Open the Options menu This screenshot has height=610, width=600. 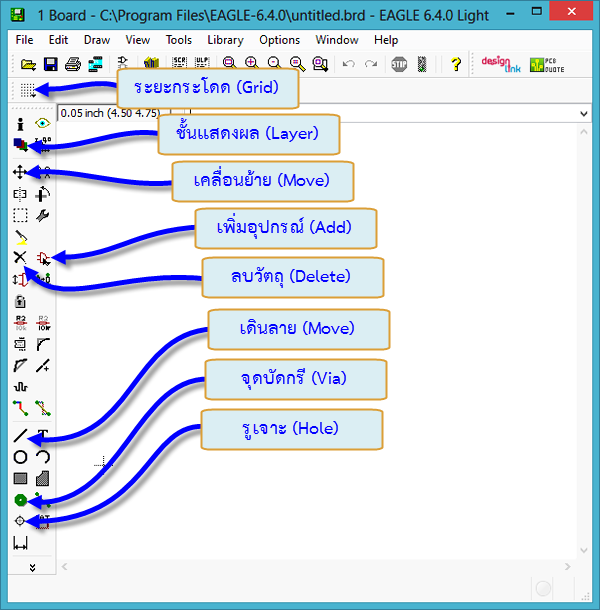pos(279,40)
